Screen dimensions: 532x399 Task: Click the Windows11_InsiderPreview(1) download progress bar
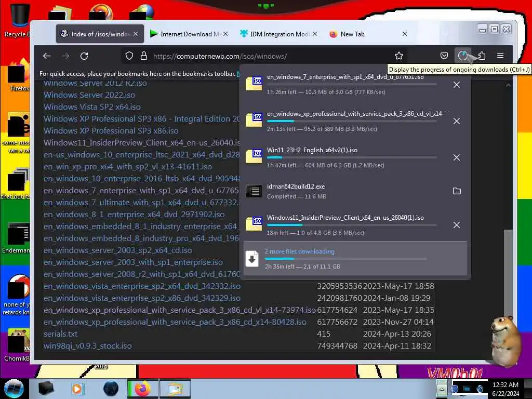352,225
